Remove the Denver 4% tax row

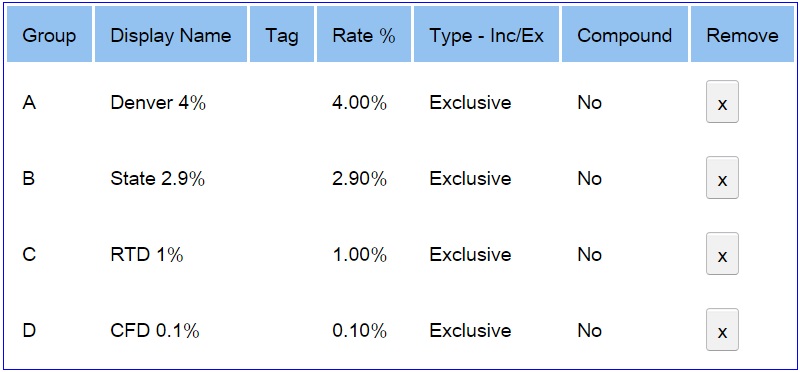722,102
